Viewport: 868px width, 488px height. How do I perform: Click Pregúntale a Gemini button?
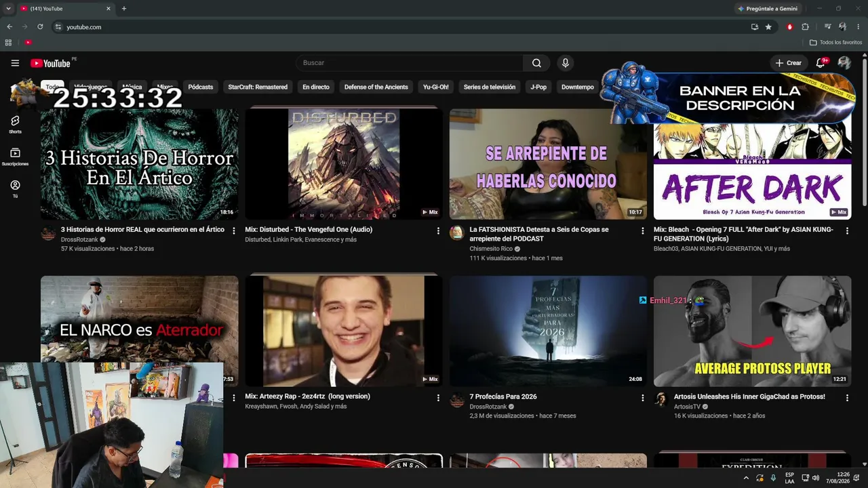pyautogui.click(x=767, y=9)
